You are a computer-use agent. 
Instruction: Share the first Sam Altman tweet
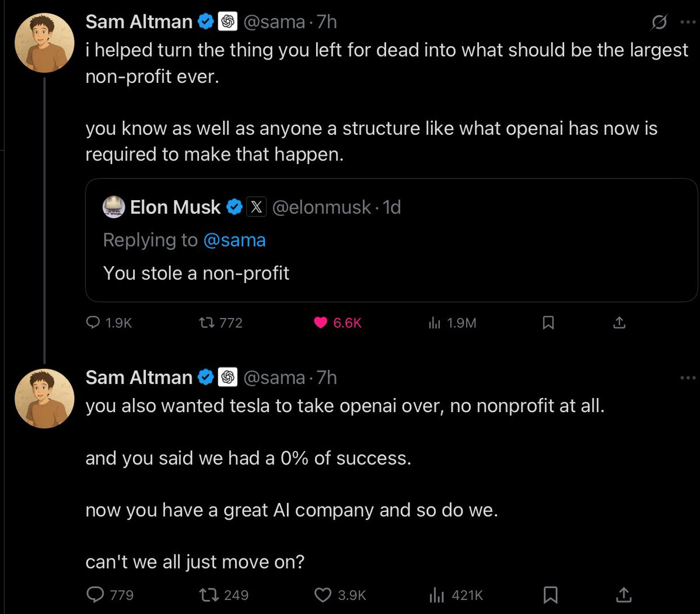(x=619, y=322)
